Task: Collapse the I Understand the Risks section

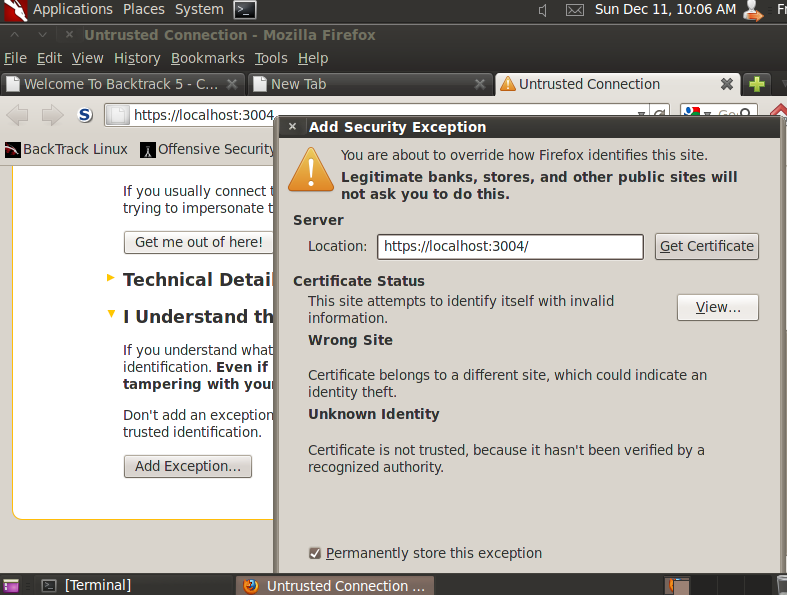Action: tap(111, 314)
